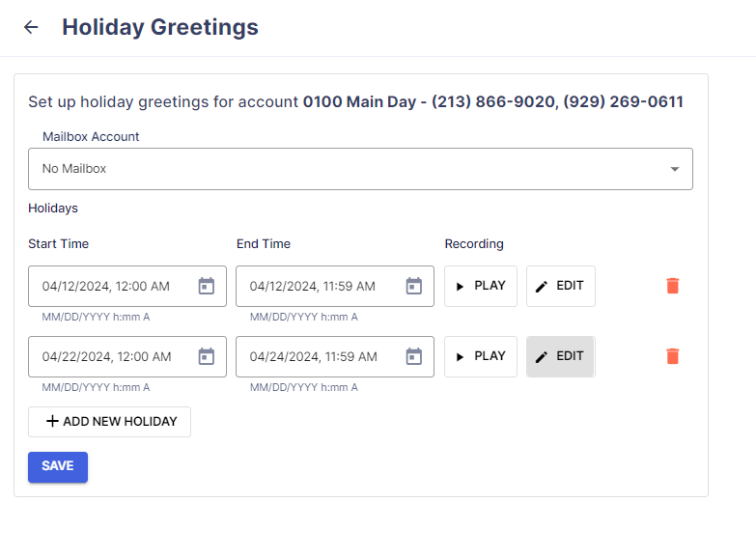756x558 pixels.
Task: Focus the 04/24/2024, 11:59 AM end field
Action: [335, 356]
